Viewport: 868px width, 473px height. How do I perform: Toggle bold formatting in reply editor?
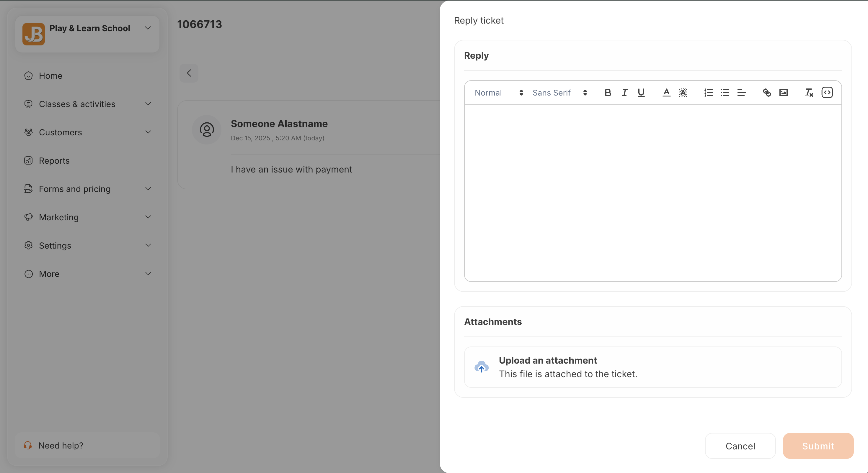[x=608, y=93]
